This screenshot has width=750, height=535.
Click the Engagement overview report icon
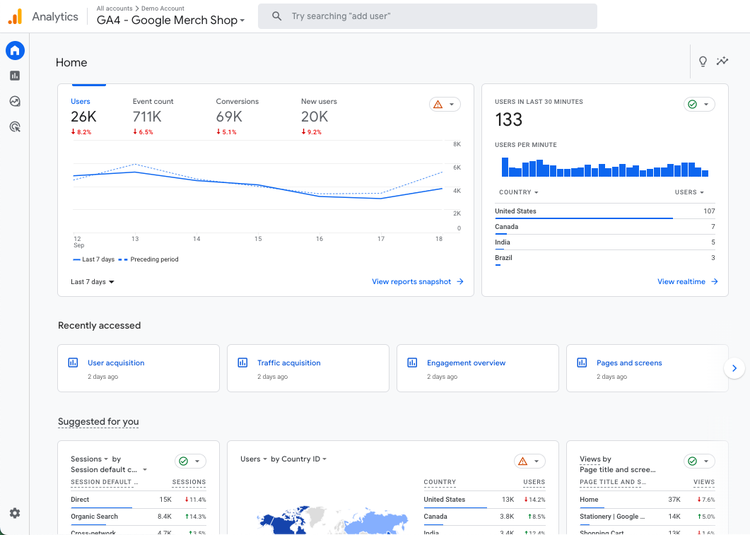(412, 362)
